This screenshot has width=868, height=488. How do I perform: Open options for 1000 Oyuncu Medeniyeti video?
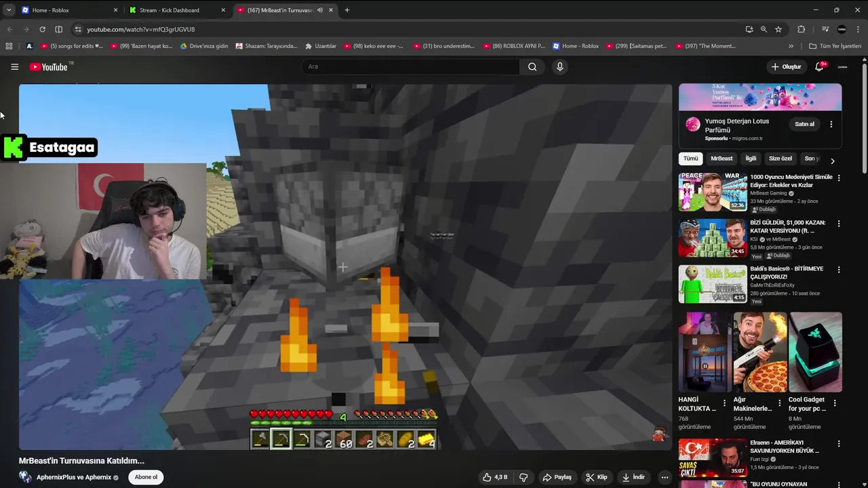click(x=839, y=178)
